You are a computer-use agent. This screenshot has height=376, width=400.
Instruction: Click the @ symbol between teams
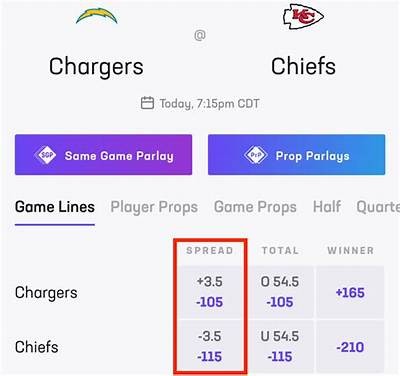[x=200, y=35]
